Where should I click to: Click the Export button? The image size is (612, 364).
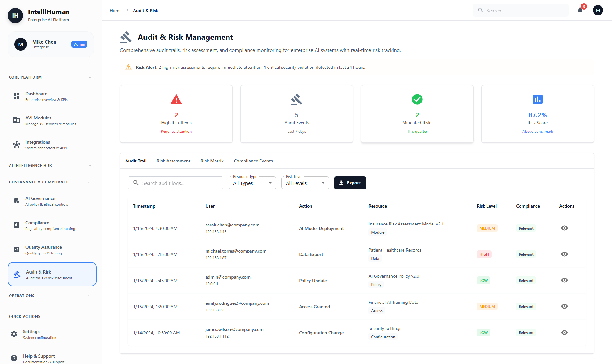tap(350, 183)
